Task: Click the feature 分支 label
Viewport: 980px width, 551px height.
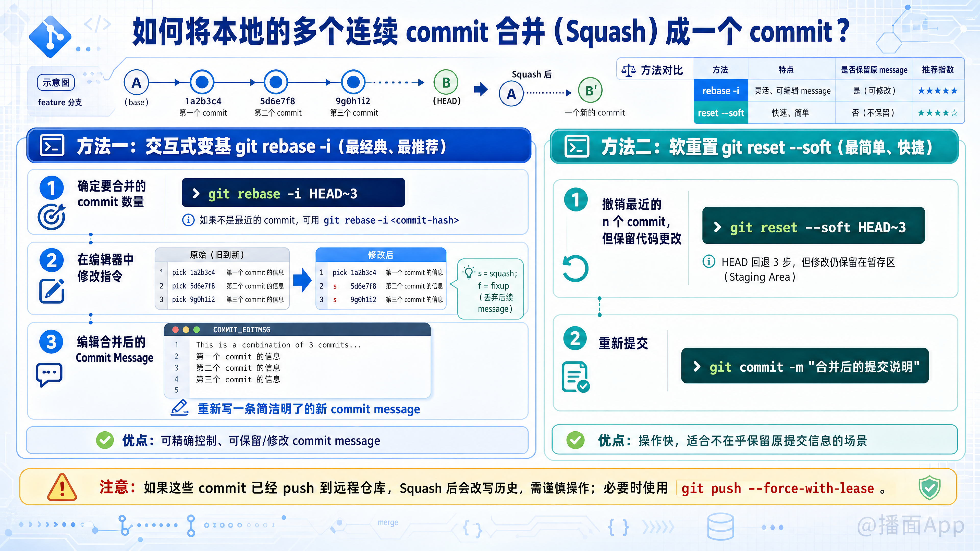Action: point(60,102)
